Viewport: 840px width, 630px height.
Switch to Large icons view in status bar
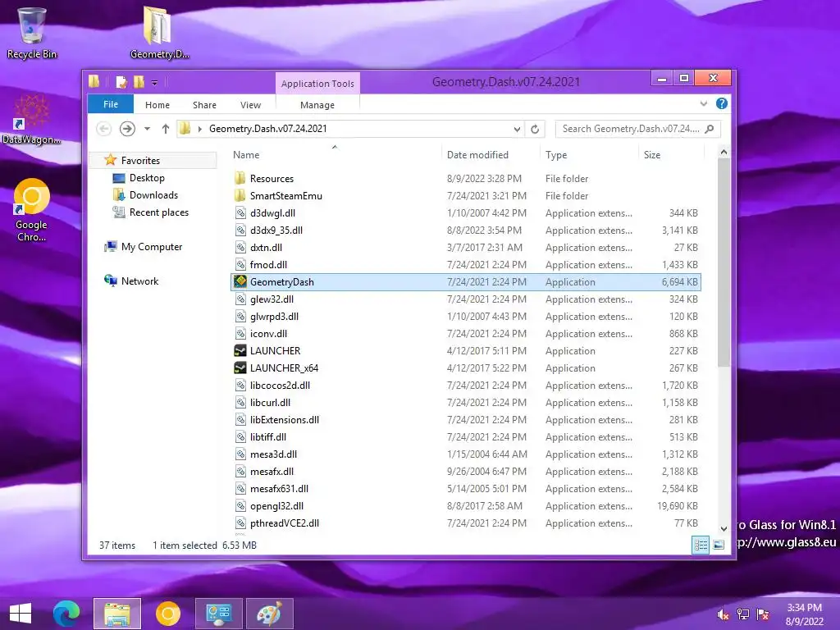pos(719,546)
